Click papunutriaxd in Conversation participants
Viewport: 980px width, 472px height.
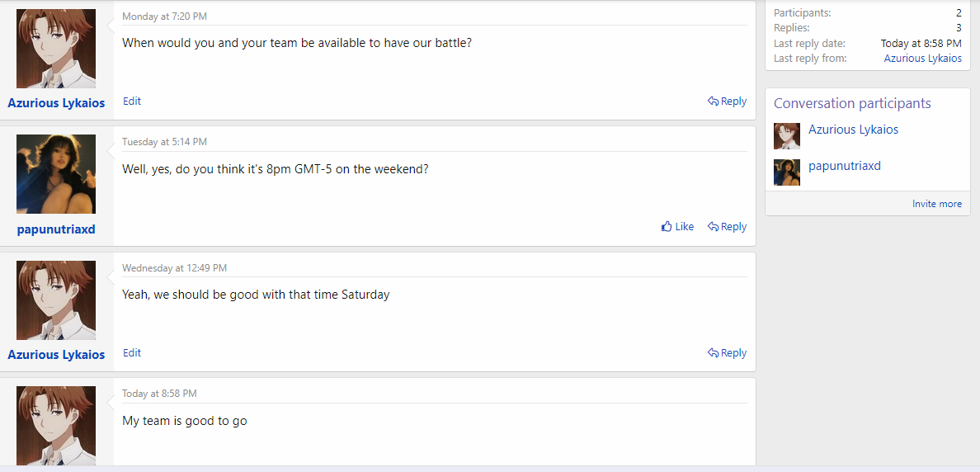(845, 167)
